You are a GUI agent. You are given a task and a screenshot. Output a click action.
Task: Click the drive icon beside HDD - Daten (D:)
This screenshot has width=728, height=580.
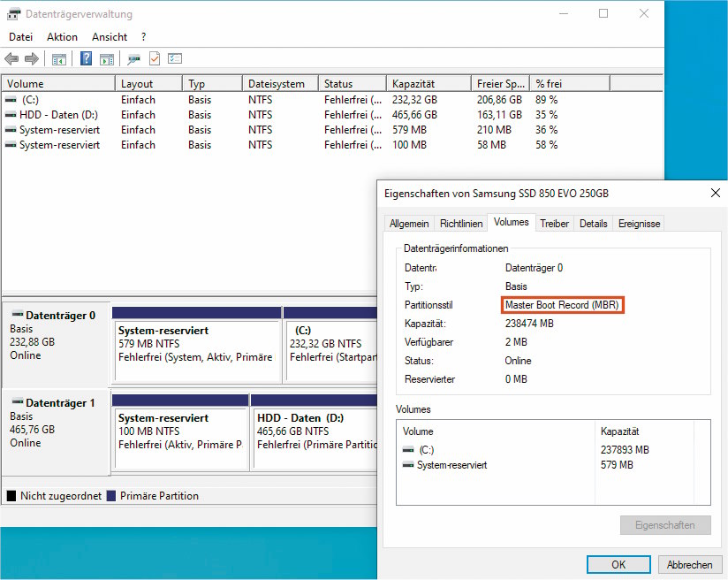tap(11, 115)
